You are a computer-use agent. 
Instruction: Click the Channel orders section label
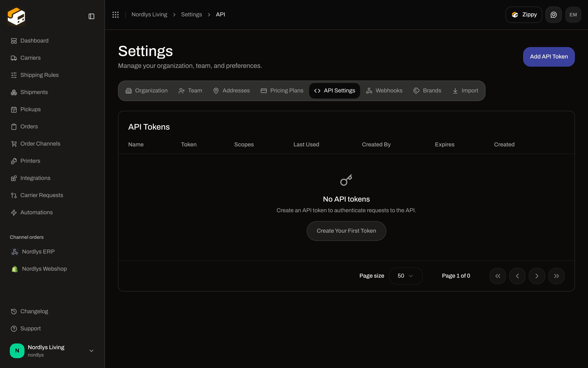pos(27,237)
